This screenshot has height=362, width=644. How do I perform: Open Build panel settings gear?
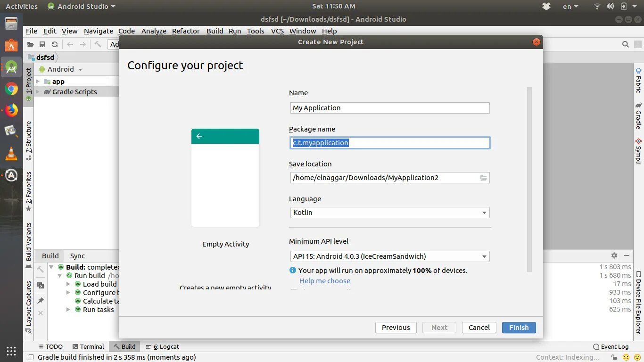click(614, 255)
